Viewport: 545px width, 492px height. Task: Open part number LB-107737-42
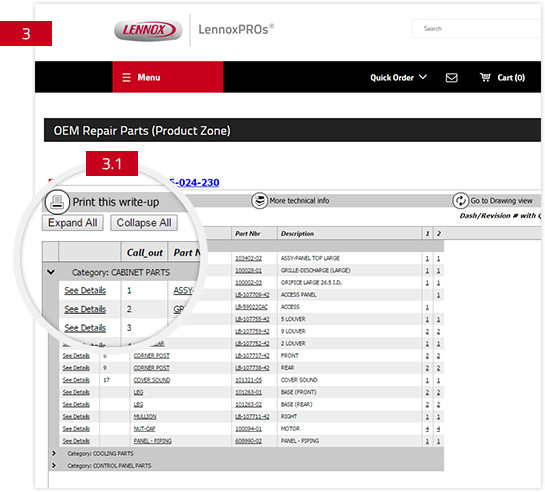pos(252,355)
